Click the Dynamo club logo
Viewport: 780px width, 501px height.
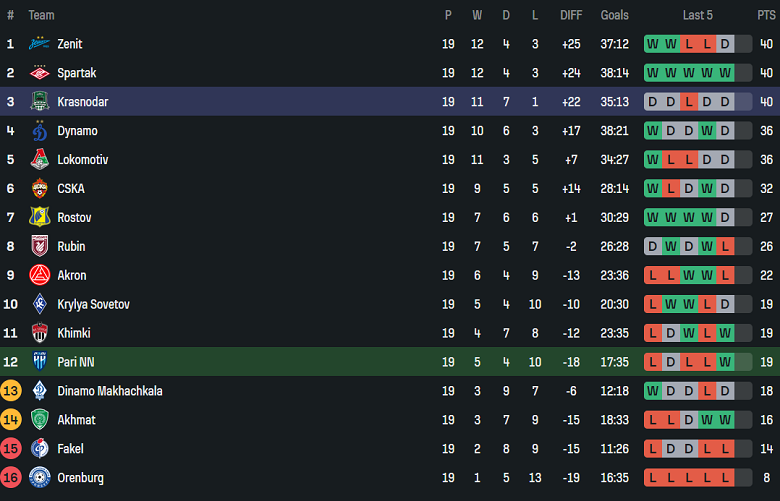[39, 131]
